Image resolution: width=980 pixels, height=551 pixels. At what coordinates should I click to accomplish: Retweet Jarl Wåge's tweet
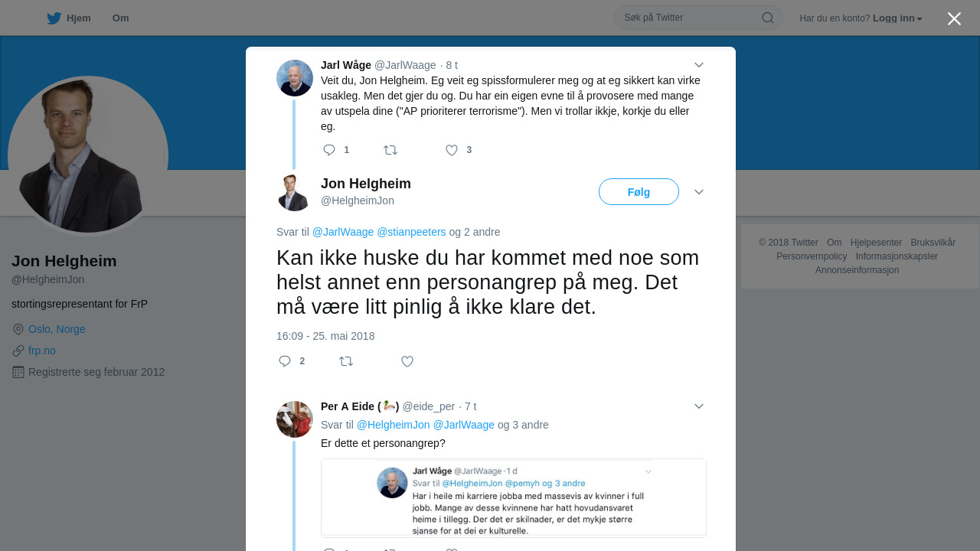[390, 150]
